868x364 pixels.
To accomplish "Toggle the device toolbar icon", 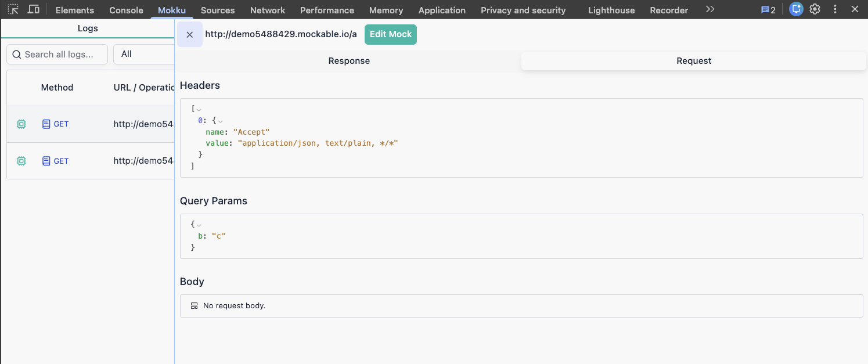I will (34, 9).
